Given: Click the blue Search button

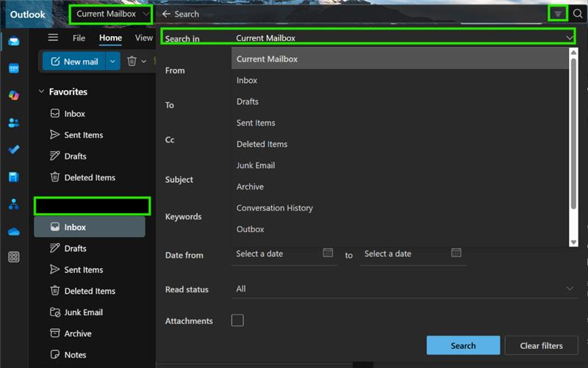Looking at the screenshot, I should click(x=463, y=345).
